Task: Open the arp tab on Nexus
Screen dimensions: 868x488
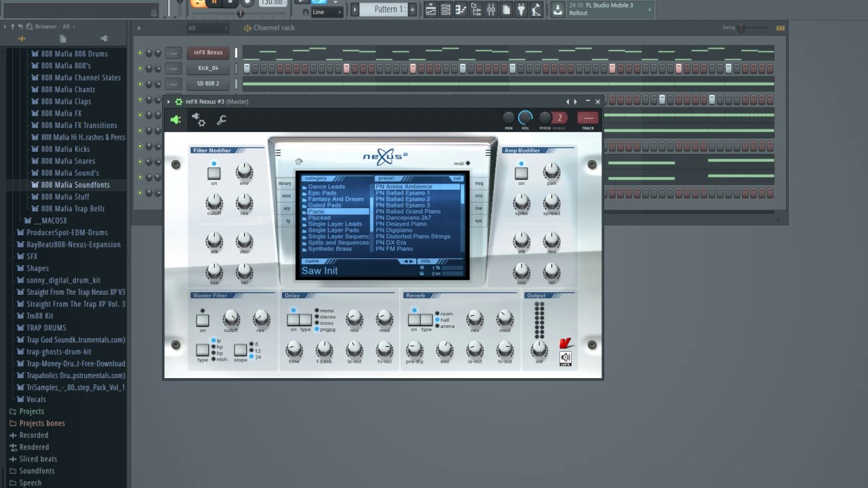Action: click(x=286, y=208)
